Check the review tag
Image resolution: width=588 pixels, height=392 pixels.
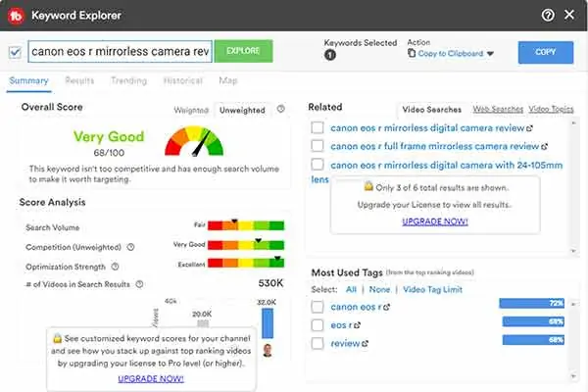click(318, 343)
